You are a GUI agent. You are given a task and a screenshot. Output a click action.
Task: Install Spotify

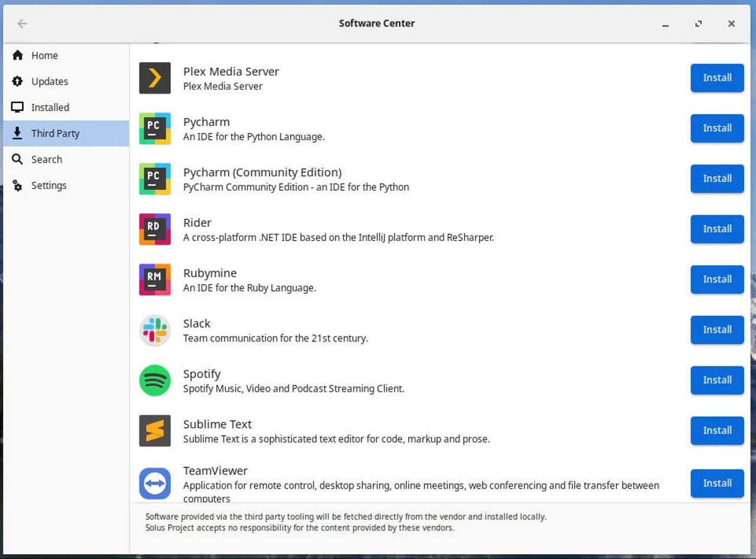click(717, 380)
